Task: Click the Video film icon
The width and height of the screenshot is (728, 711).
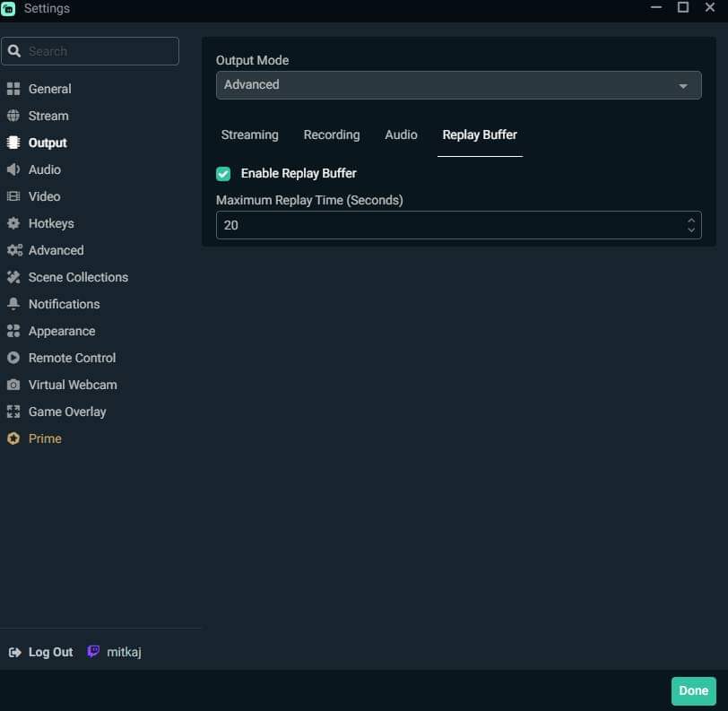Action: point(13,196)
